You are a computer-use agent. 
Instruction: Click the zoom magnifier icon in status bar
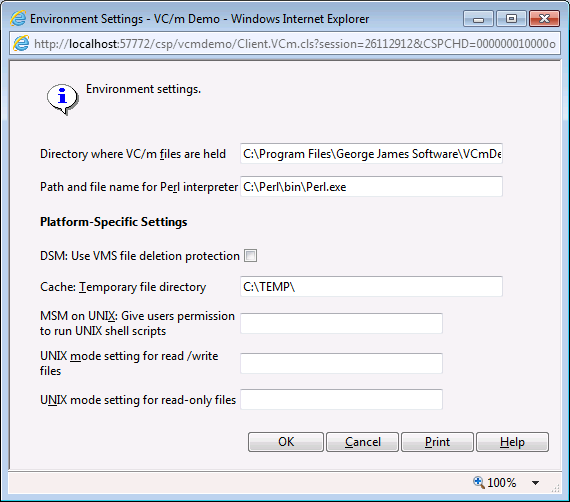[479, 482]
